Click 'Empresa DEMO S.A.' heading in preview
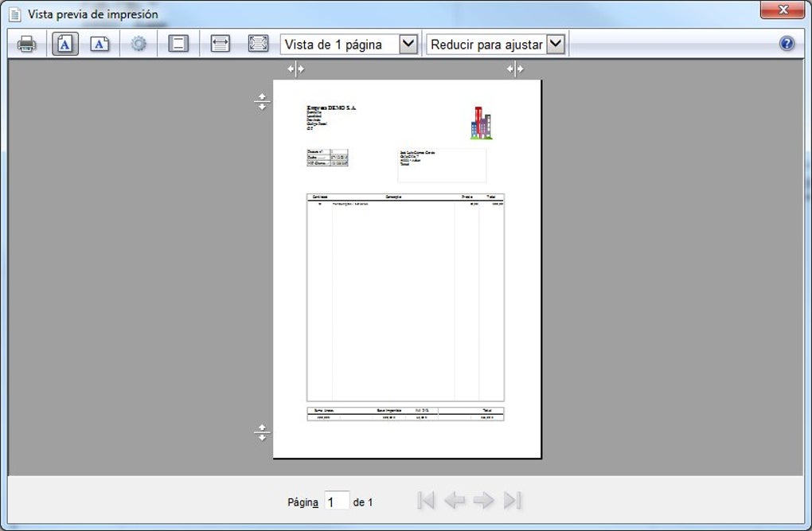This screenshot has width=812, height=531. click(331, 107)
